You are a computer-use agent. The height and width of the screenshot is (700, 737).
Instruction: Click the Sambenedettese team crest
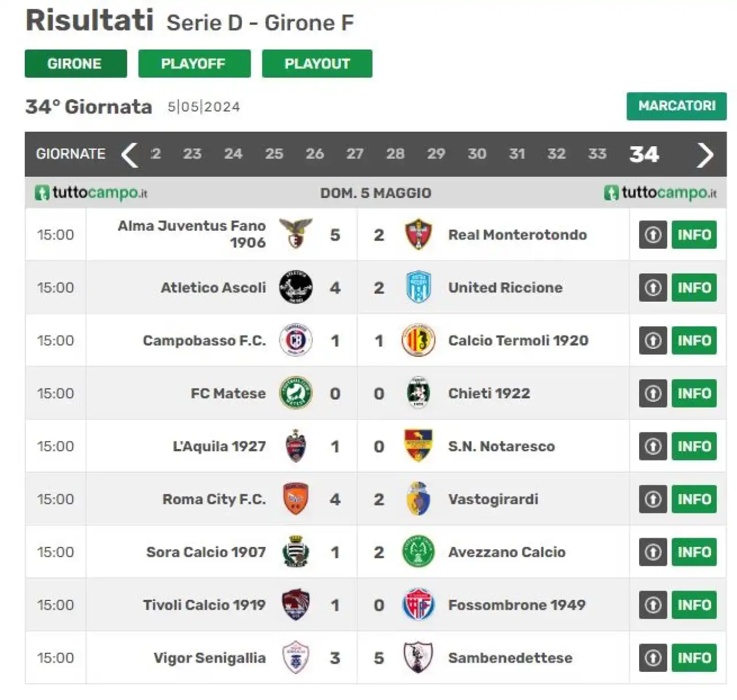418,657
